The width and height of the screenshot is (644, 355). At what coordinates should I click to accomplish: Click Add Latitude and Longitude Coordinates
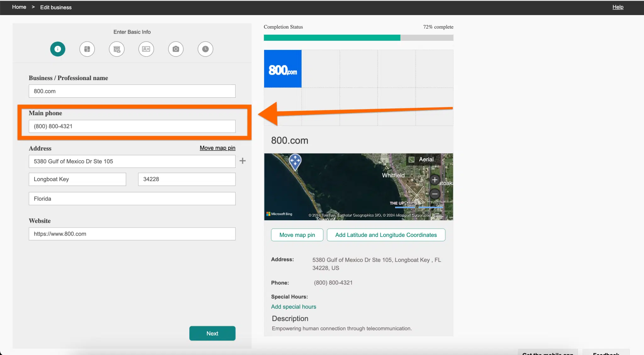pyautogui.click(x=386, y=235)
